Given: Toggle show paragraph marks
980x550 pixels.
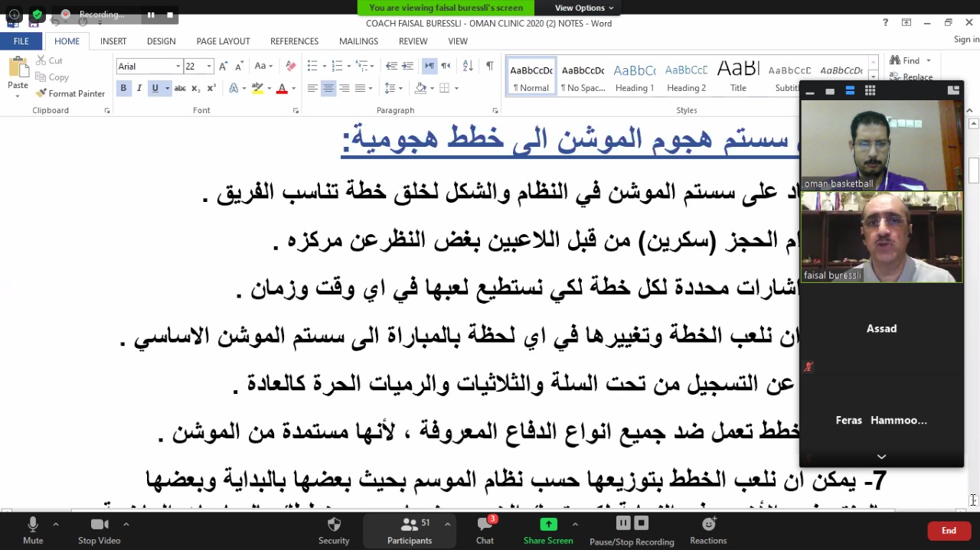Looking at the screenshot, I should [489, 67].
